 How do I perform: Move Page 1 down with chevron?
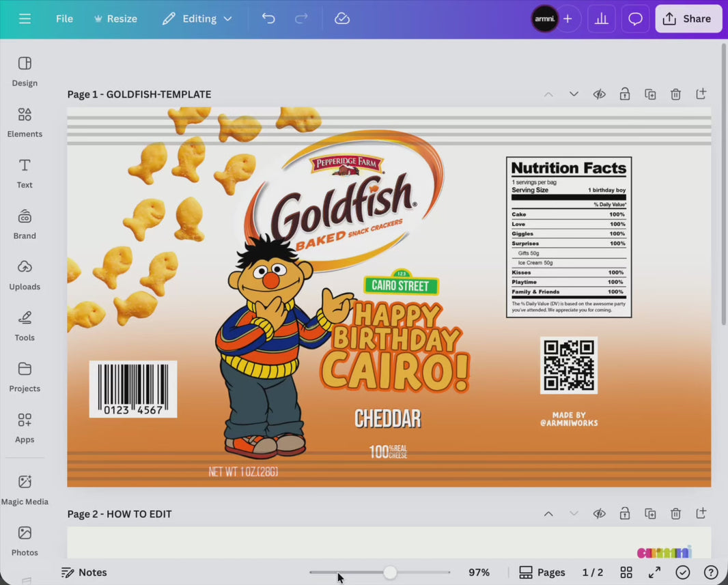pos(574,94)
